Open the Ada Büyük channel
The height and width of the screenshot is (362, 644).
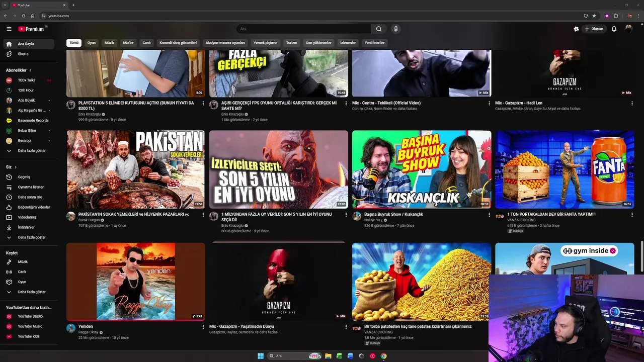tap(29, 101)
